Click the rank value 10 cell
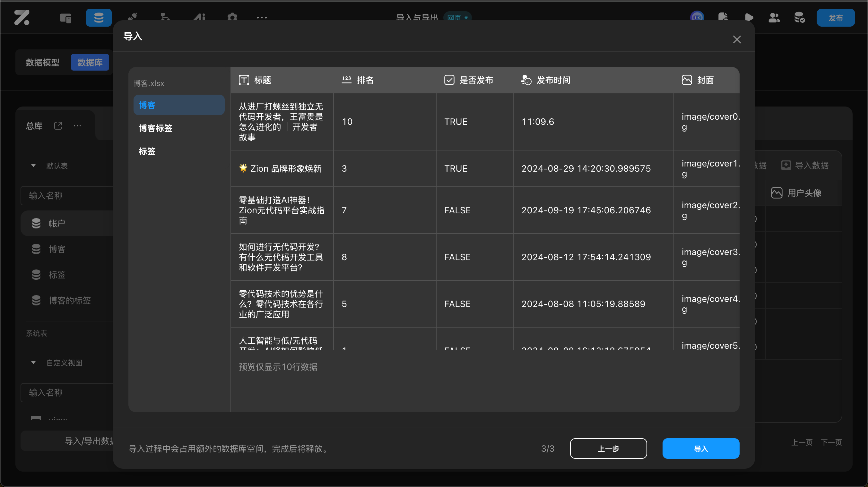This screenshot has height=487, width=868. 385,122
